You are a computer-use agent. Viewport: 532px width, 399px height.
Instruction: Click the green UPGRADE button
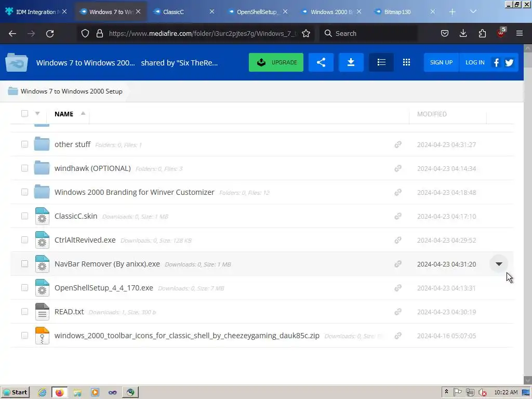coord(276,62)
